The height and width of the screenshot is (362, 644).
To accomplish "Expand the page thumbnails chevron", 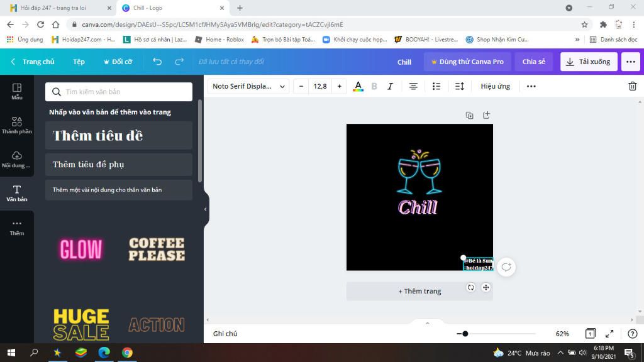I will click(428, 324).
